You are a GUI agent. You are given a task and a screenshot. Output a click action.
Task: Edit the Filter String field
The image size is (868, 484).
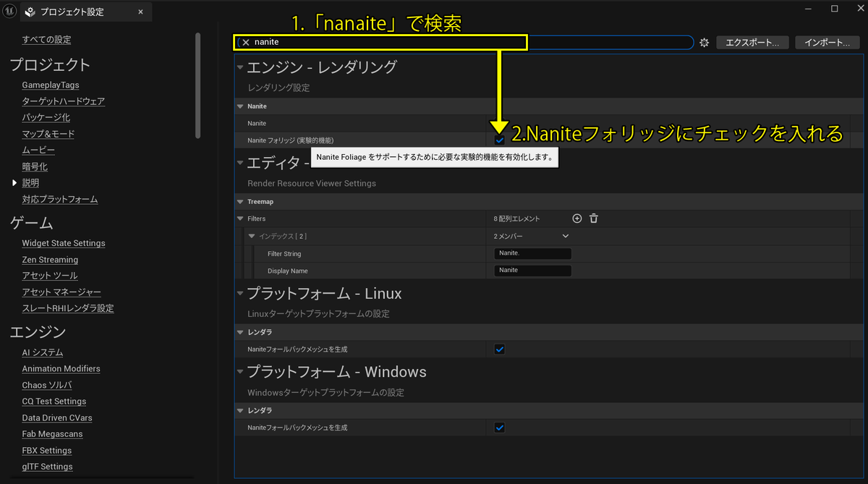[533, 254]
